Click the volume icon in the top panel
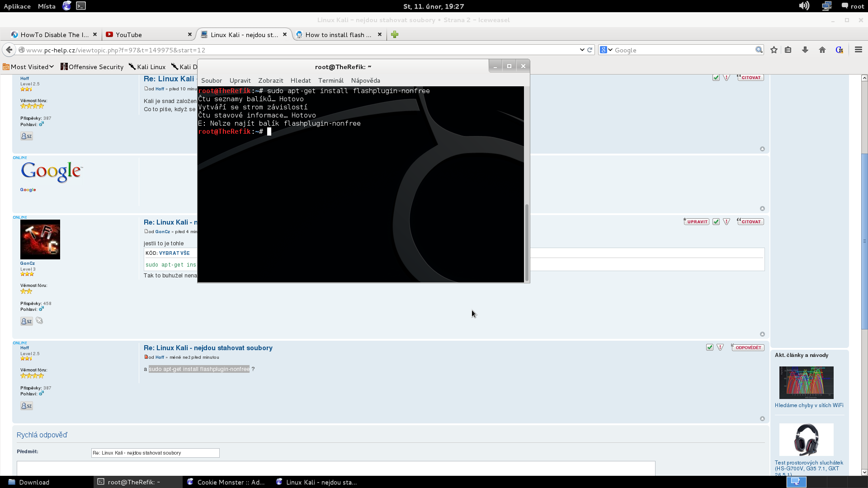The height and width of the screenshot is (488, 868). point(804,6)
